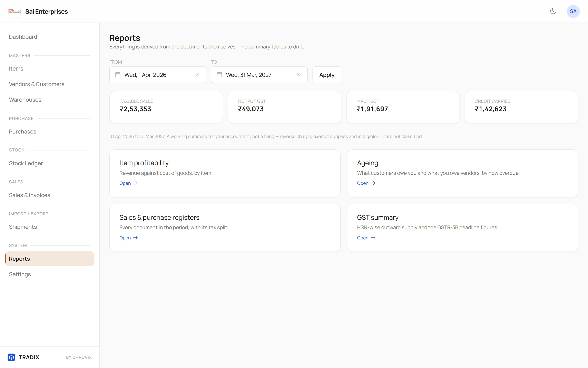Apply the selected date range
Screen dimensions: 588x368
[x=326, y=75]
